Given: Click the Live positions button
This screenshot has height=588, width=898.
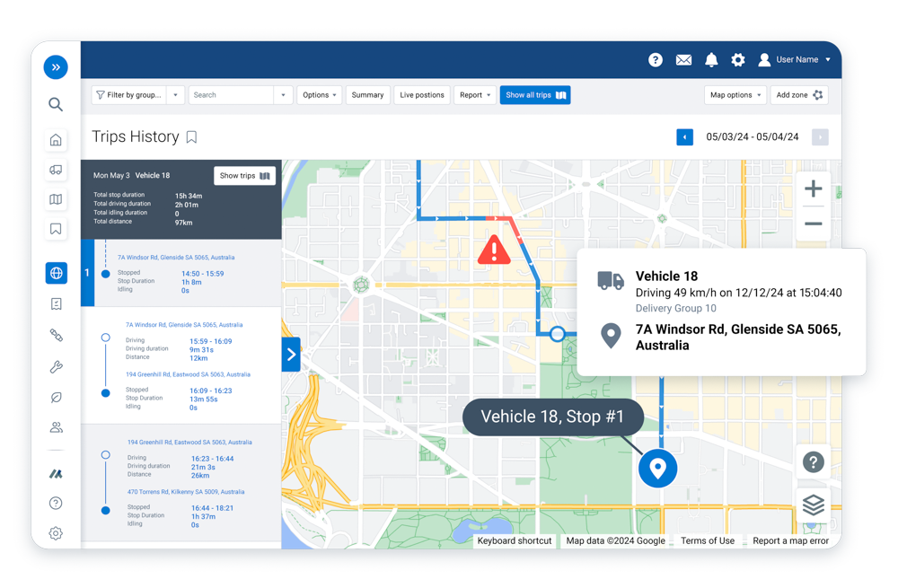Looking at the screenshot, I should (x=422, y=95).
